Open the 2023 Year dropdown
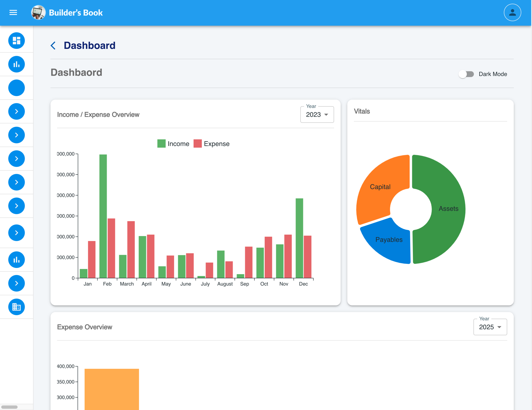Image resolution: width=532 pixels, height=410 pixels. (317, 115)
